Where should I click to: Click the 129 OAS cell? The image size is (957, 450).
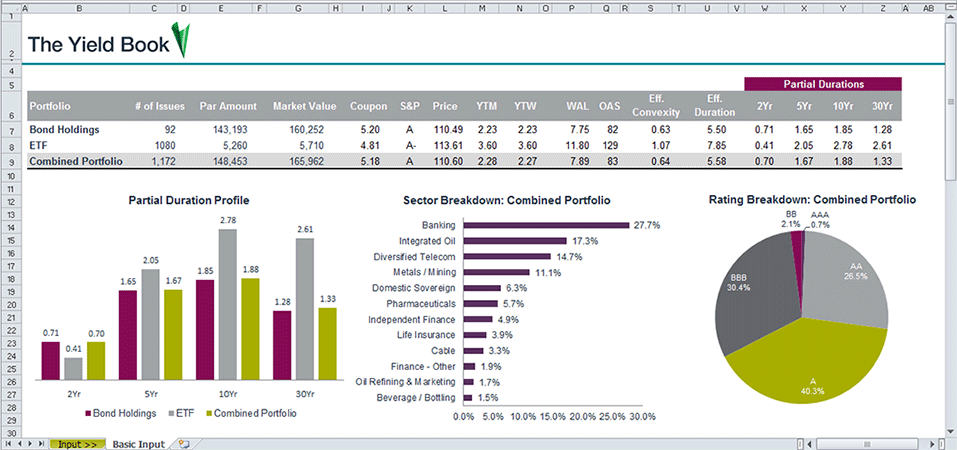(612, 146)
